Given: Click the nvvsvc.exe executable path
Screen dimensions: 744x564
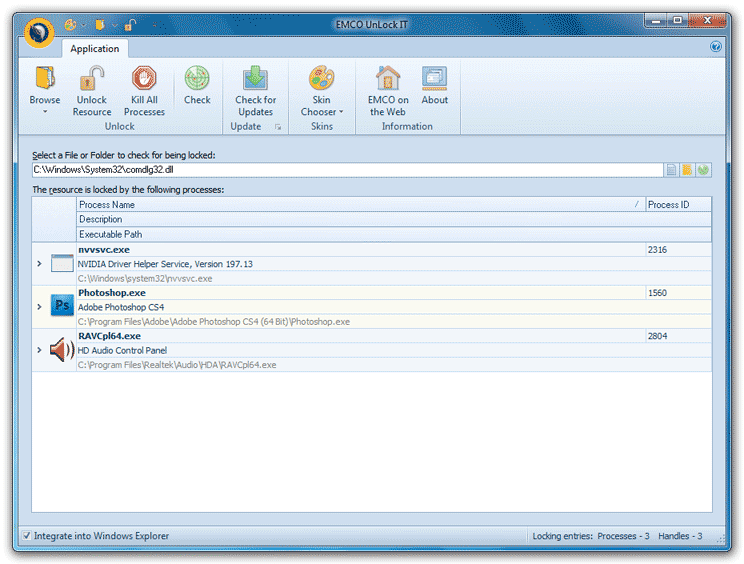Looking at the screenshot, I should click(x=145, y=278).
